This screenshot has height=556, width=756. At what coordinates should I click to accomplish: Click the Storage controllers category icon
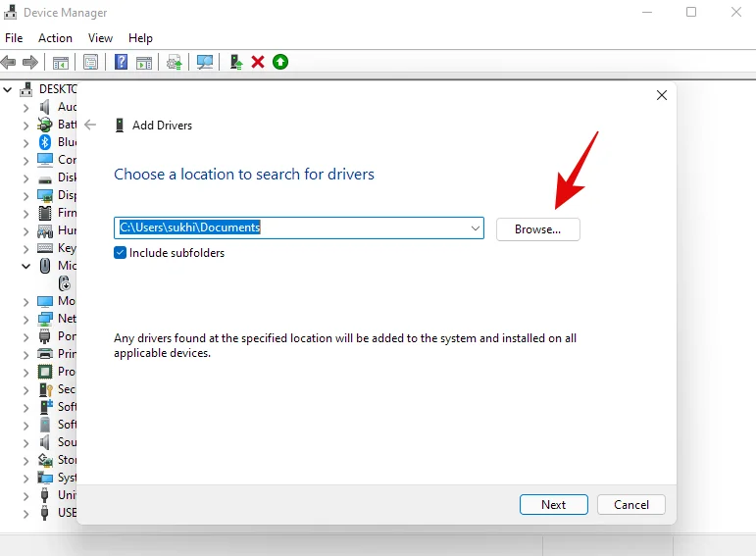[45, 460]
